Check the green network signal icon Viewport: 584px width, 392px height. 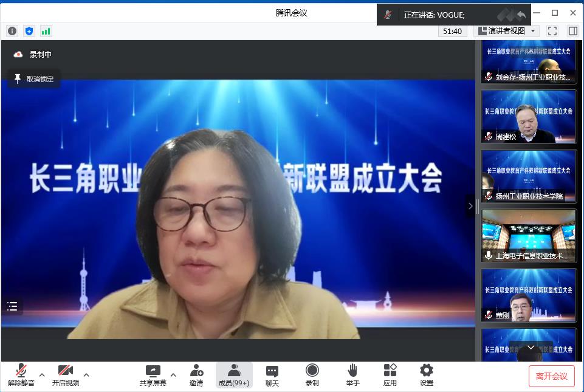[x=46, y=31]
